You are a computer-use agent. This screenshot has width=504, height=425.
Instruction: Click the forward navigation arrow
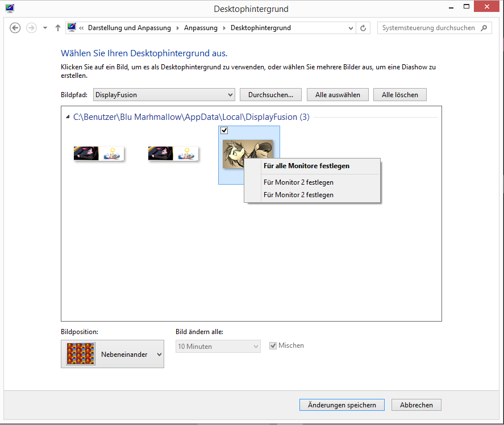pos(31,28)
